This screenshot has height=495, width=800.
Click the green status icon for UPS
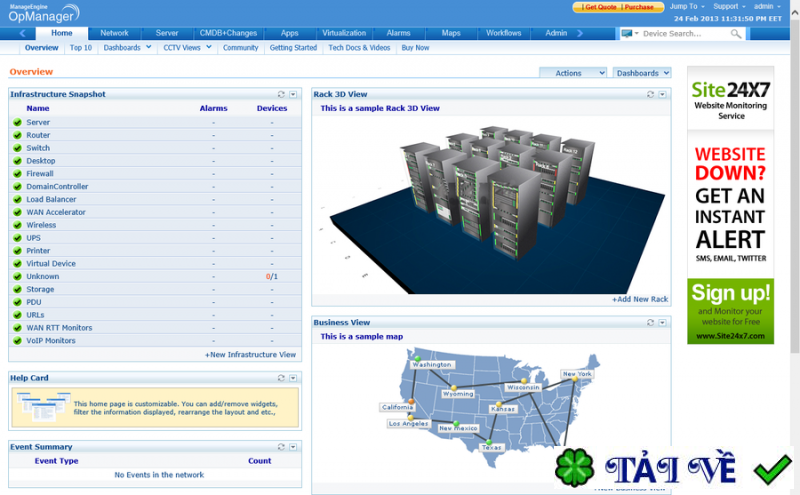(17, 238)
